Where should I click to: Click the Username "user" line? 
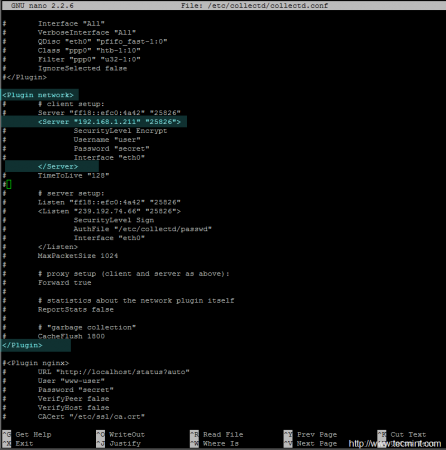107,140
